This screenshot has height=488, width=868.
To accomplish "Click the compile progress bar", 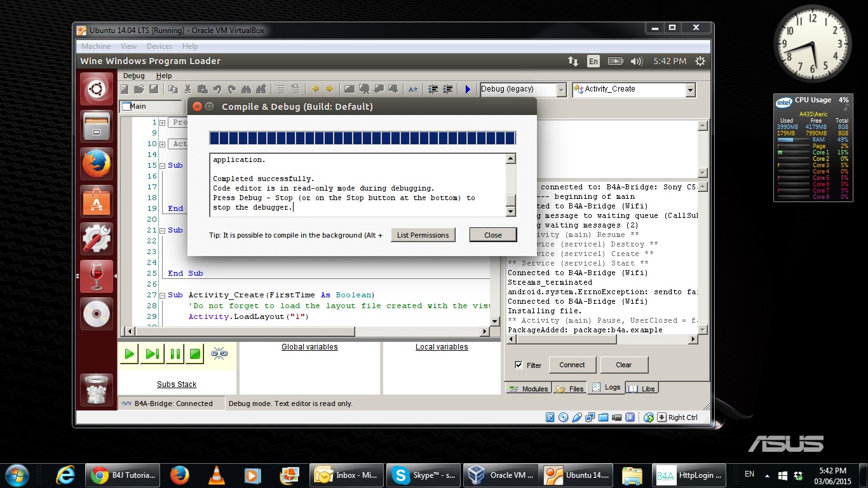I will (x=362, y=139).
